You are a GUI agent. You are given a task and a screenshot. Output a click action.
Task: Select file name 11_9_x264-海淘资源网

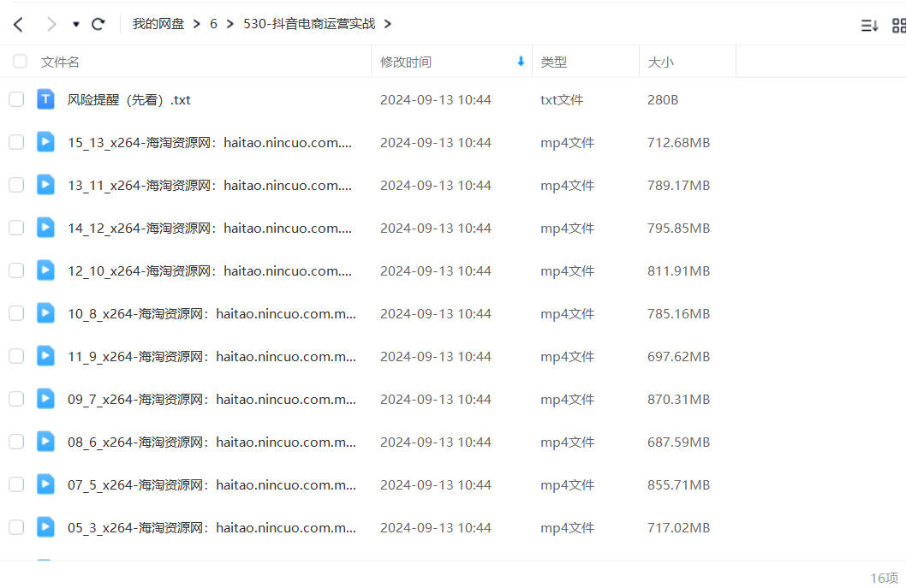212,356
